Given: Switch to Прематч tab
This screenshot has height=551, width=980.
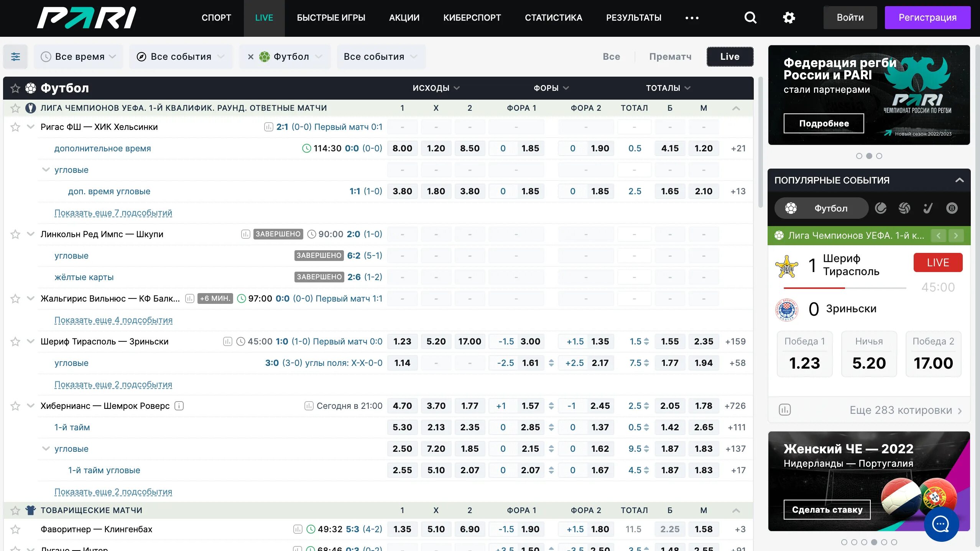Looking at the screenshot, I should tap(670, 57).
